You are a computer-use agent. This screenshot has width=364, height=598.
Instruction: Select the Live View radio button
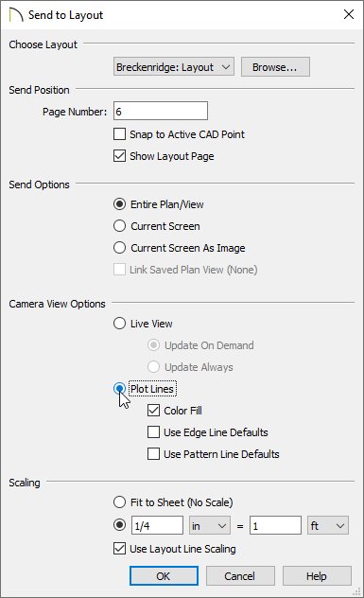[120, 324]
